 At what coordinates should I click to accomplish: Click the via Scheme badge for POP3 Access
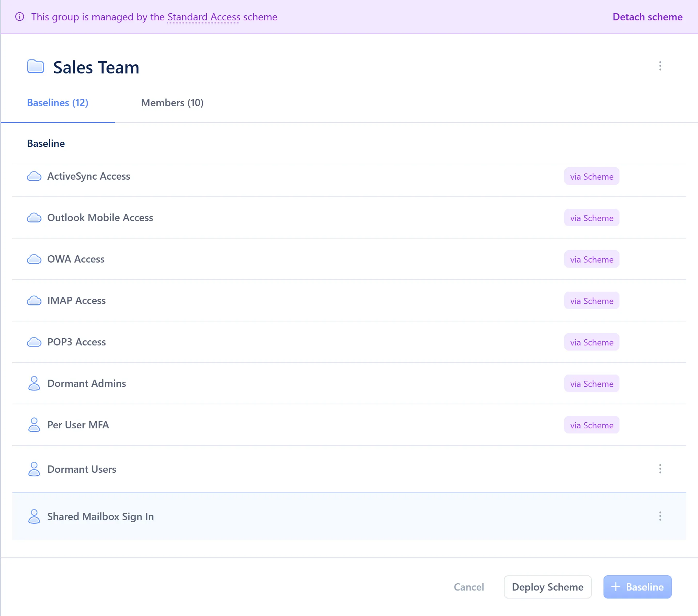coord(592,342)
